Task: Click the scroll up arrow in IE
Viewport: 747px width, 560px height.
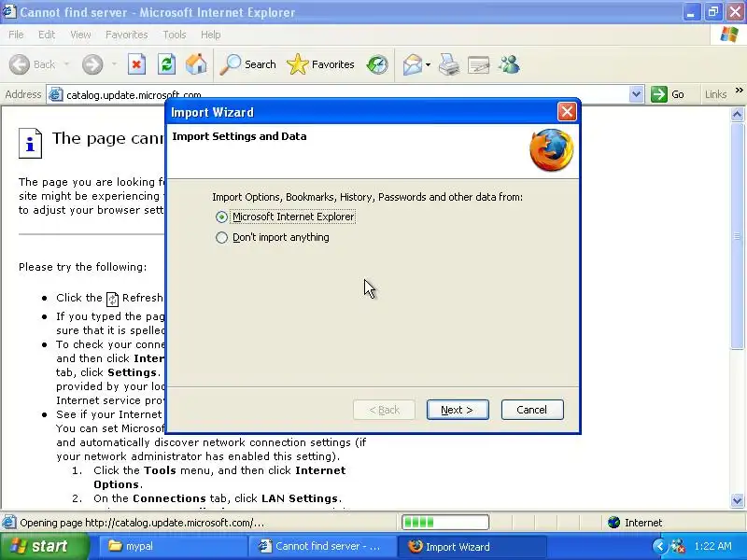Action: coord(737,114)
